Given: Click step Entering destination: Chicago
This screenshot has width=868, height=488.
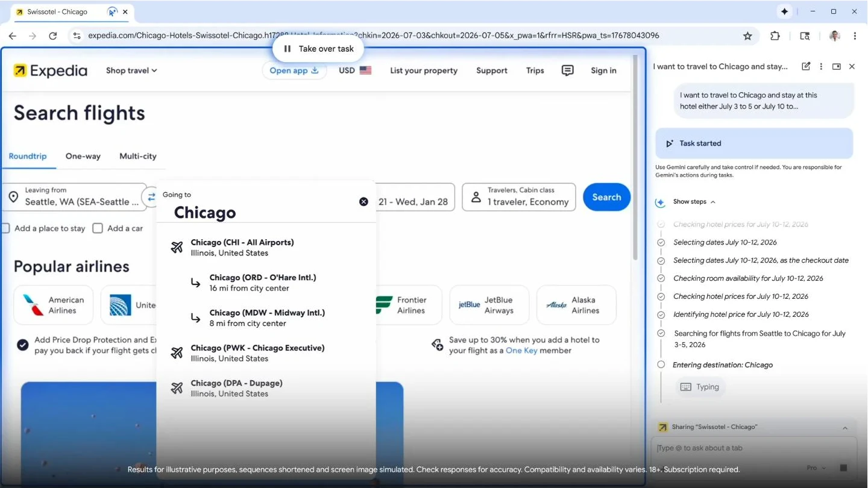Looking at the screenshot, I should point(723,365).
